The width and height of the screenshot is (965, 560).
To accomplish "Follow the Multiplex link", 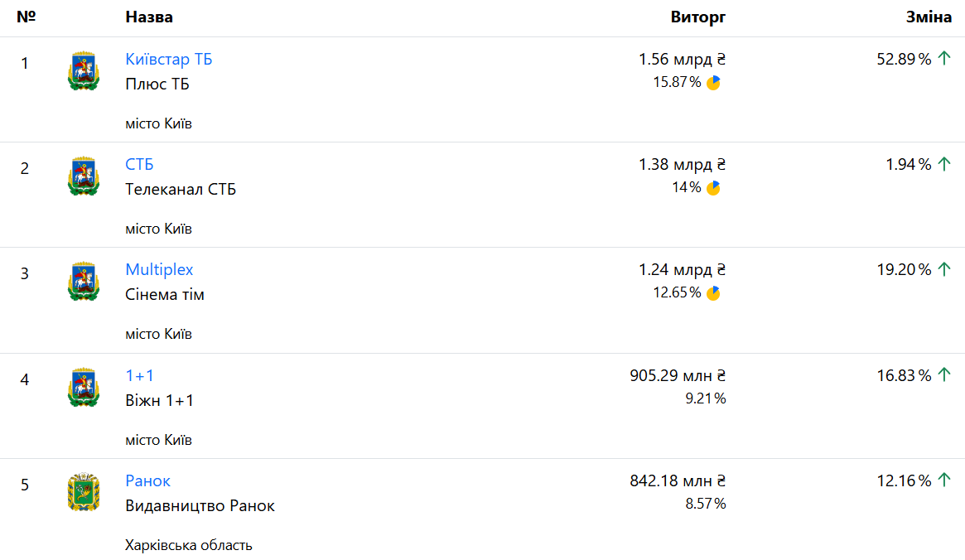I will point(159,269).
